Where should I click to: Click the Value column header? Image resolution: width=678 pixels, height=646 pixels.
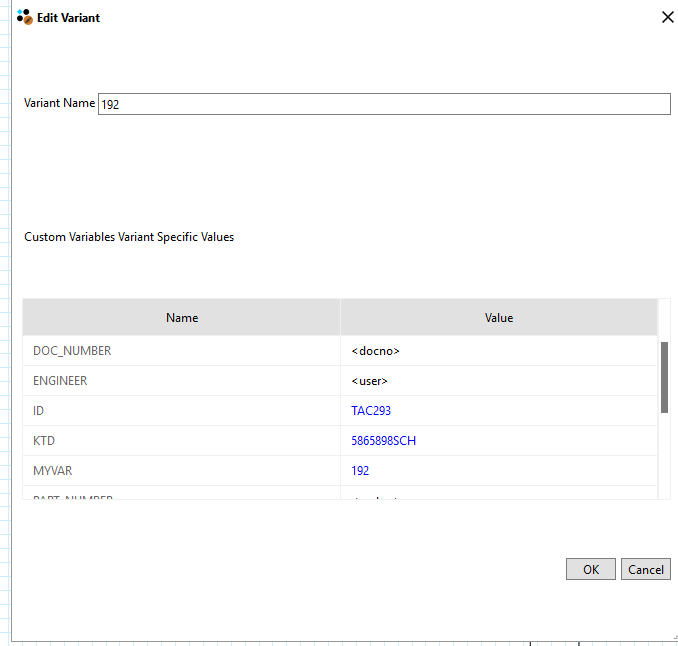point(498,317)
